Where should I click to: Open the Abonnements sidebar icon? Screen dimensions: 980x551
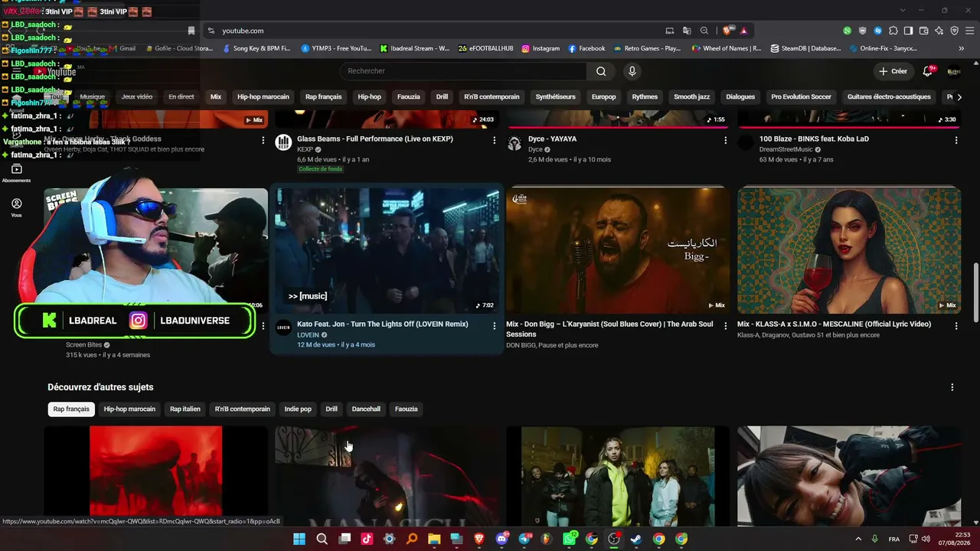[x=17, y=173]
